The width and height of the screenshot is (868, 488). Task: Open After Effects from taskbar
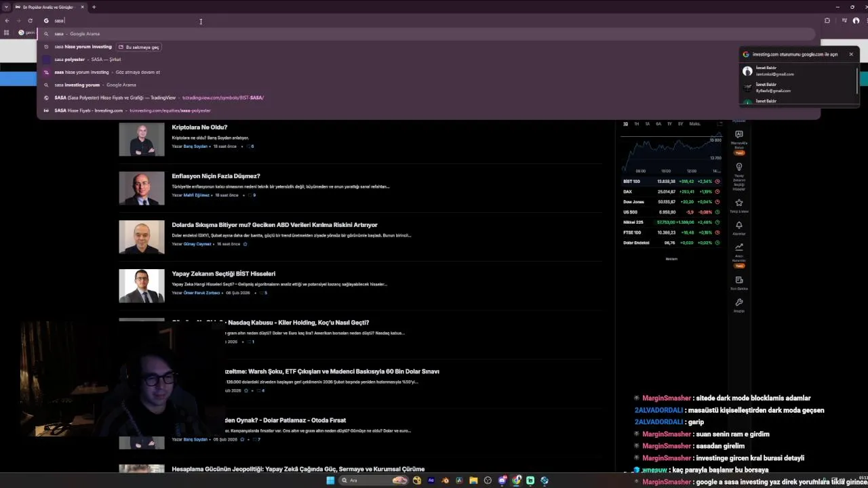coord(431,481)
